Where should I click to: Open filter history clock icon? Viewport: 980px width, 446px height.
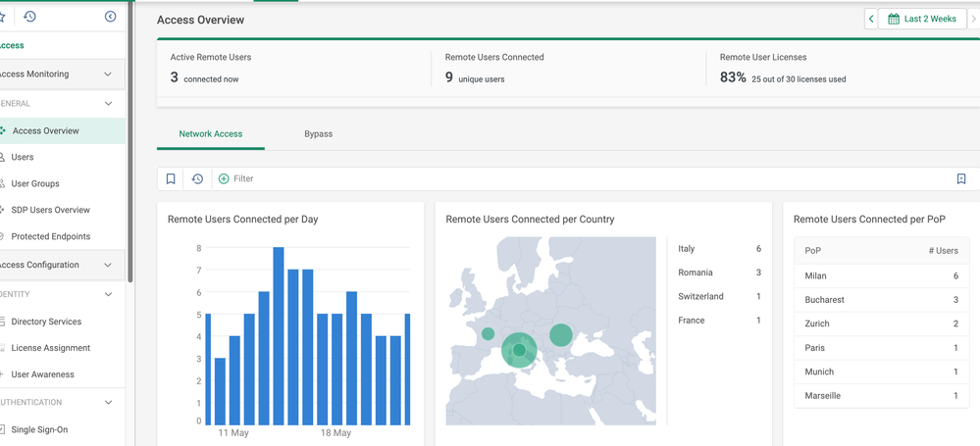coord(197,178)
